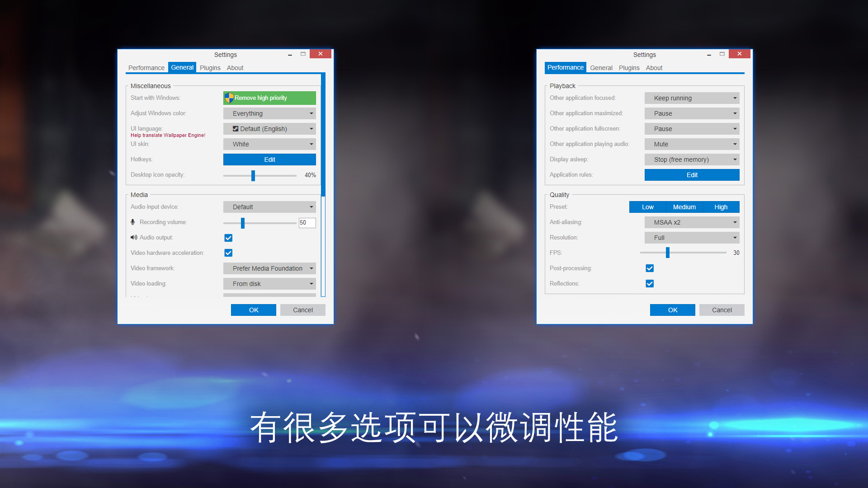Switch to Performance tab in right Settings
This screenshot has height=488, width=868.
coord(565,67)
